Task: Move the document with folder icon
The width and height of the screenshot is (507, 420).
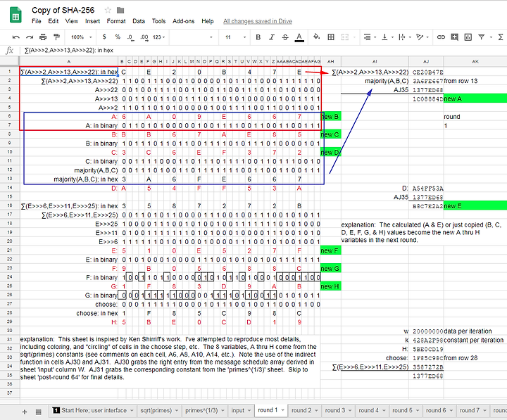Action: (120, 11)
